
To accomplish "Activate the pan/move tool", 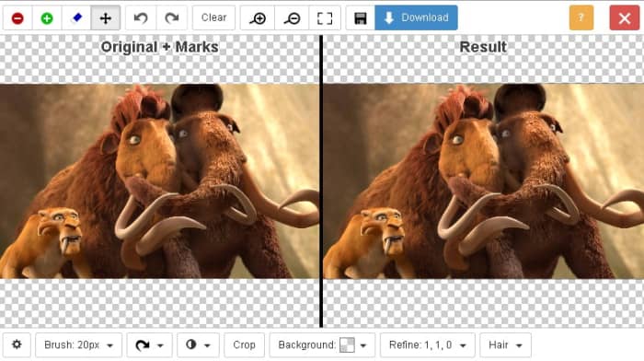I will 106,18.
